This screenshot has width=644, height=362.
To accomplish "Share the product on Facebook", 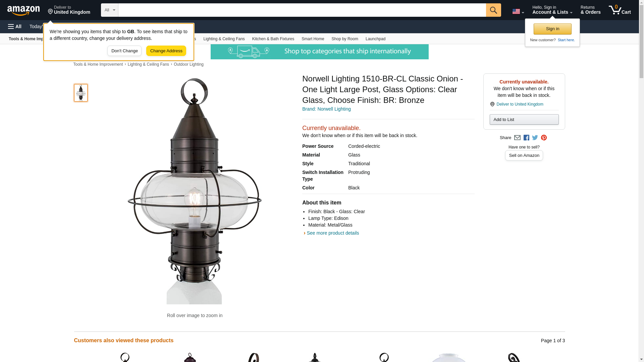I will tap(526, 138).
